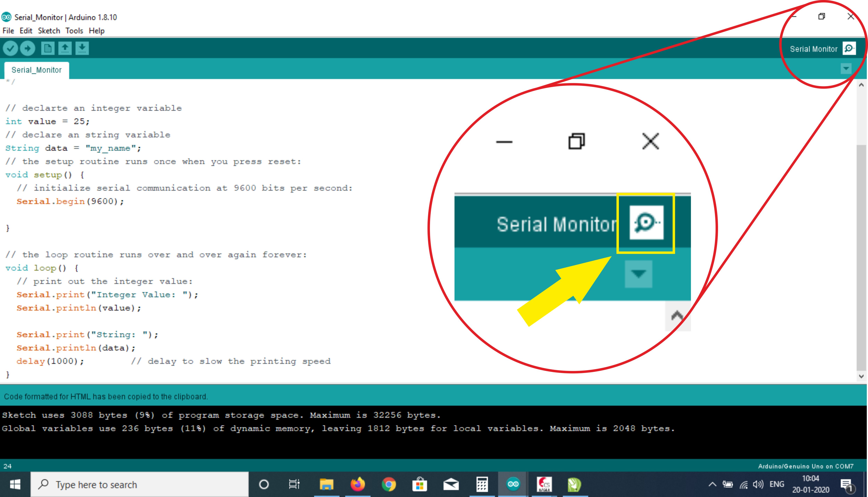Screen dimensions: 868x497
Task: Switch to Arduino IDE taskbar icon
Action: [513, 484]
